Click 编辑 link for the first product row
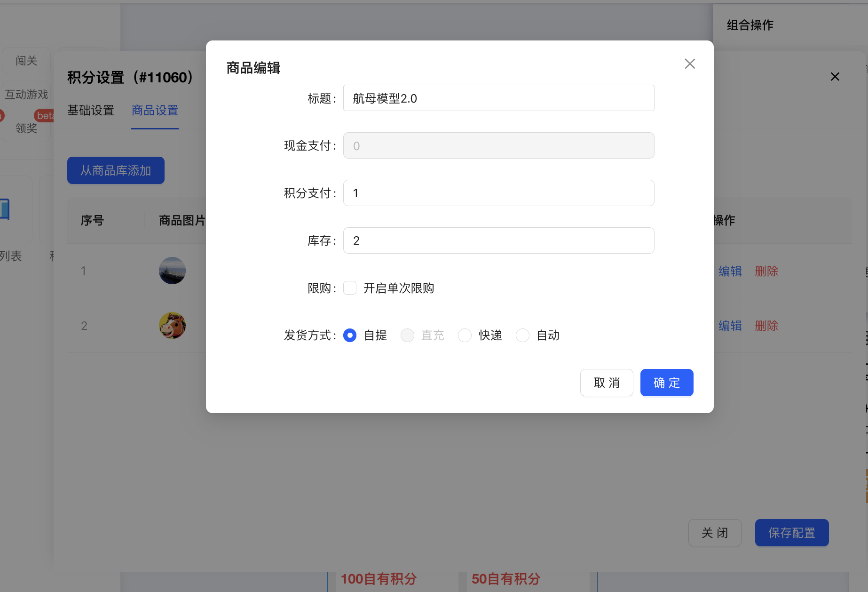This screenshot has width=868, height=592. coord(730,271)
